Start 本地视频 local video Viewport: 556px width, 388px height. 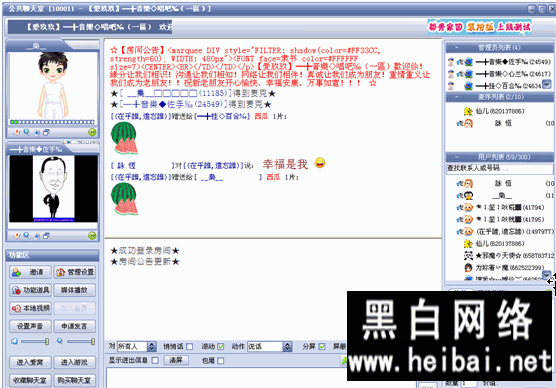[30, 308]
